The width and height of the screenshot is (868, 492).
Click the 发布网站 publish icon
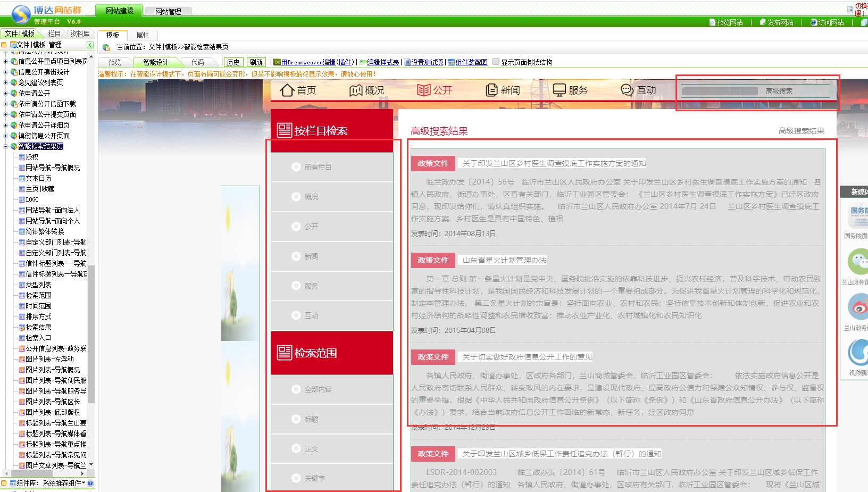coord(762,22)
